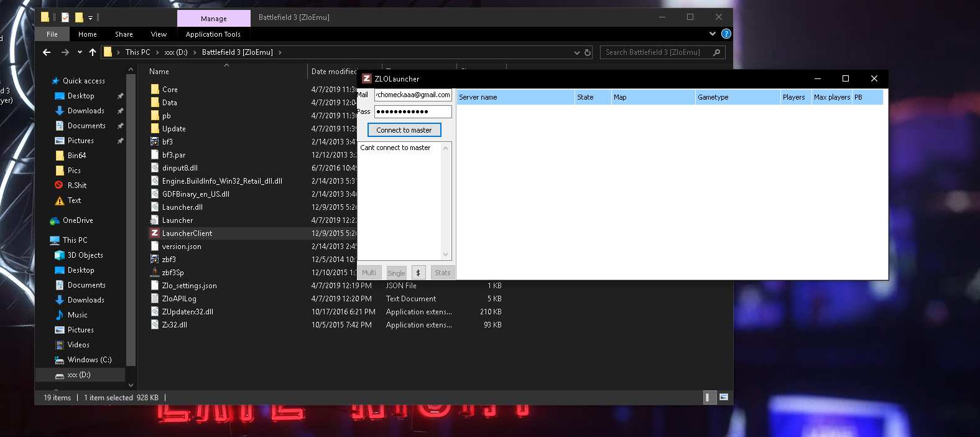Screen dimensions: 980x437
Task: Open Bin64 folder in Quick access
Action: tap(77, 156)
